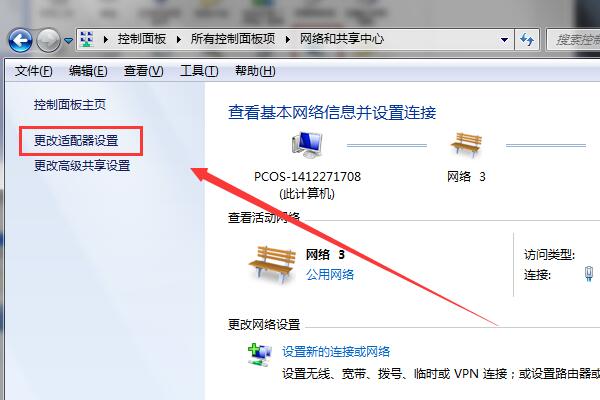The height and width of the screenshot is (400, 600).
Task: Click the blue Back arrow button
Action: click(x=20, y=40)
